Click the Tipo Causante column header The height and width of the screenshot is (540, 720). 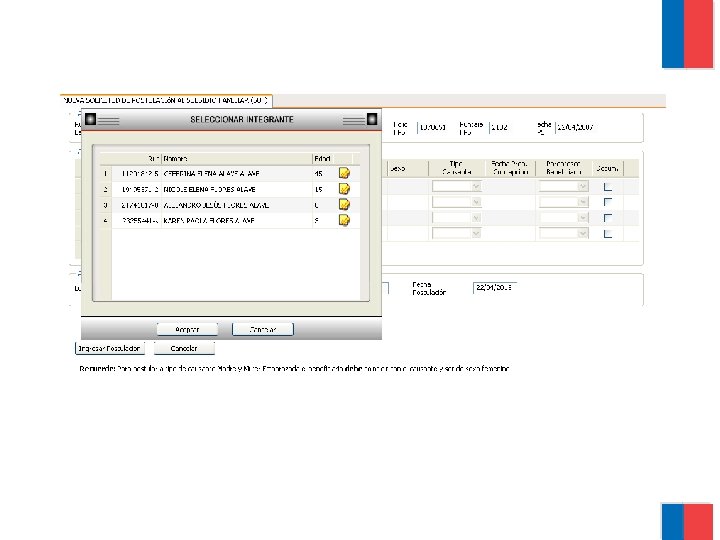pos(456,168)
